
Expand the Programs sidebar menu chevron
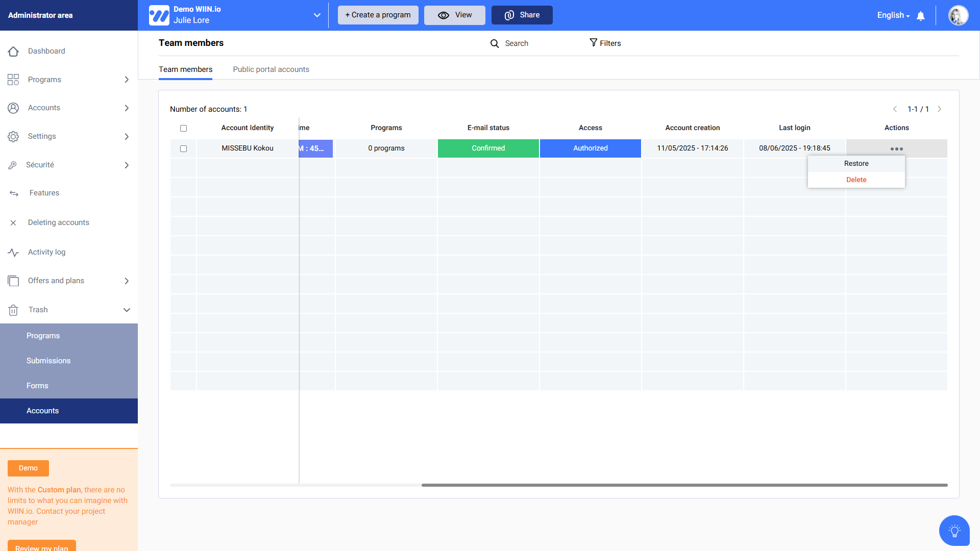(127, 80)
